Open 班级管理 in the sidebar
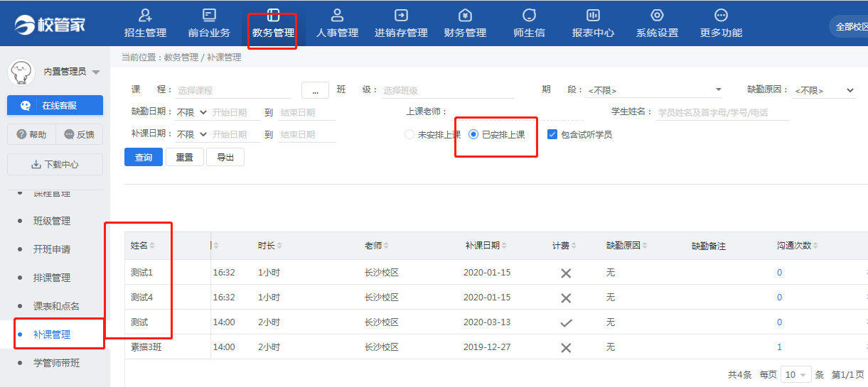The image size is (868, 387). tap(52, 221)
